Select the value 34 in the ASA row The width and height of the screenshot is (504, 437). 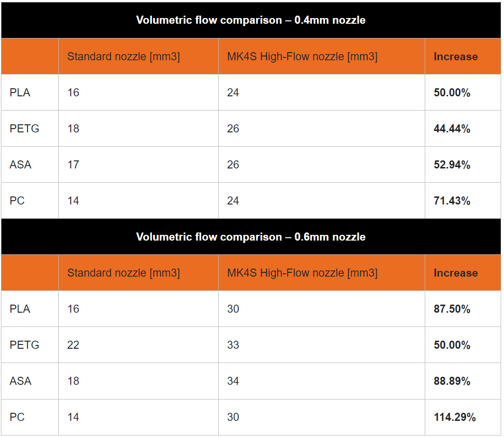point(233,381)
